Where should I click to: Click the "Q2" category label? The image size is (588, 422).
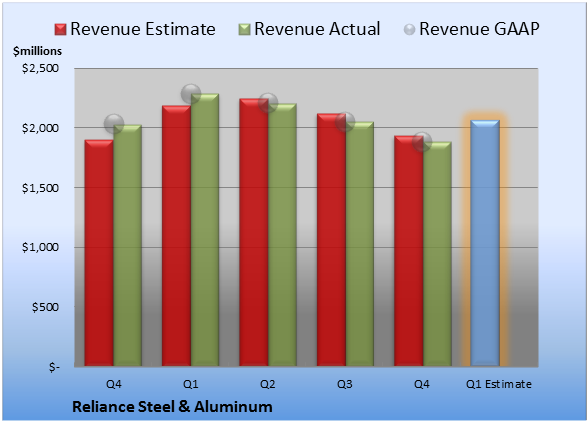268,384
